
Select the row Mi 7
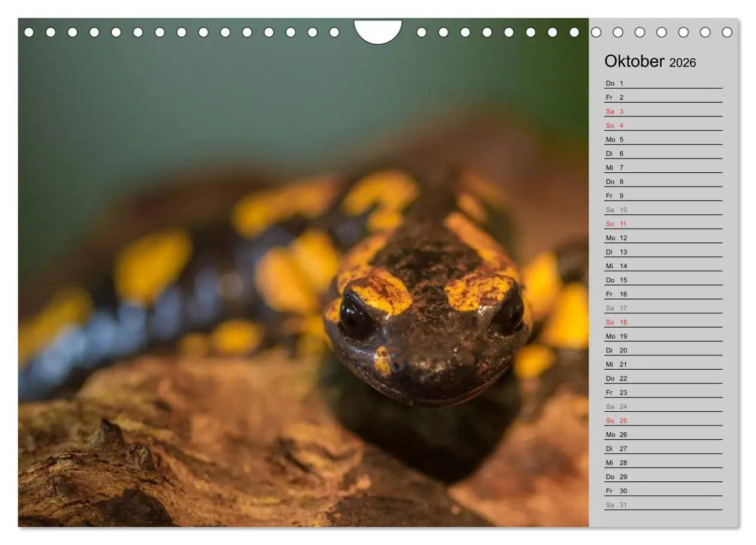(x=663, y=167)
